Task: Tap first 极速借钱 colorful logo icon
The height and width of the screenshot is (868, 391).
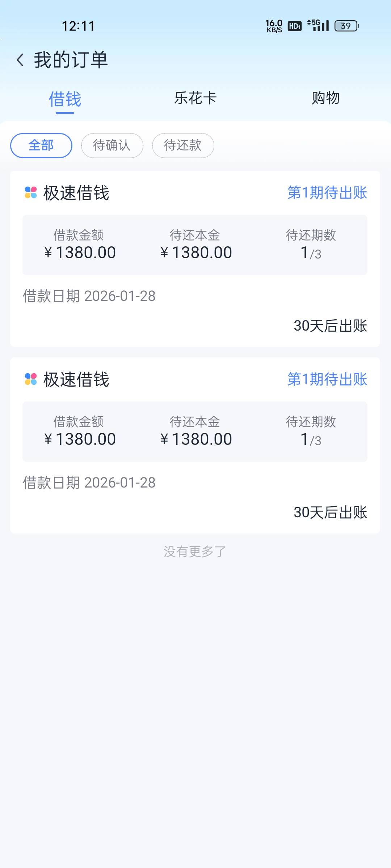Action: [x=31, y=192]
